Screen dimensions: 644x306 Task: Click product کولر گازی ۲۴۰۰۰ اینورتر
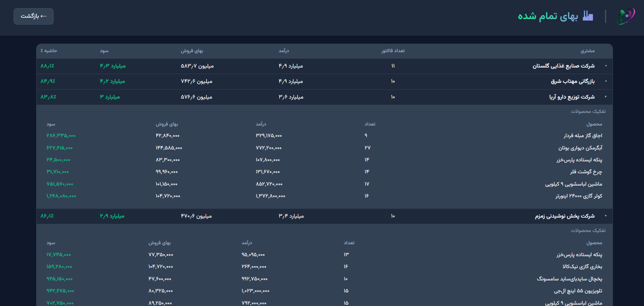(x=579, y=196)
